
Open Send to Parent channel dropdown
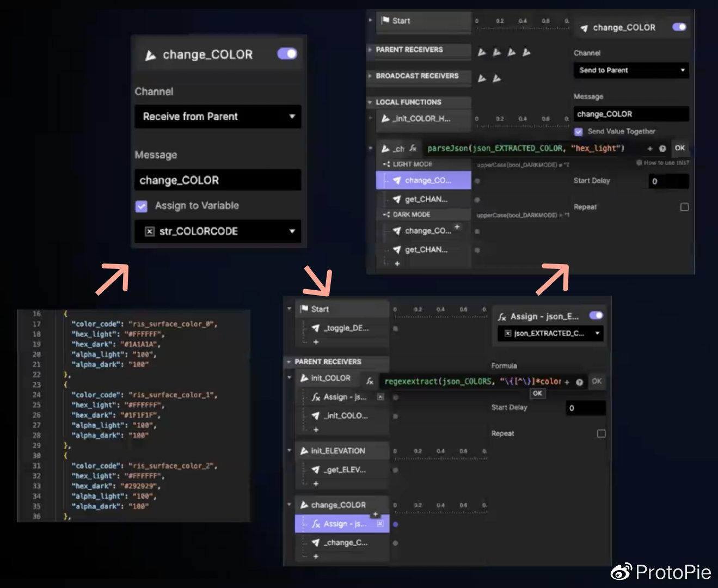tap(631, 70)
